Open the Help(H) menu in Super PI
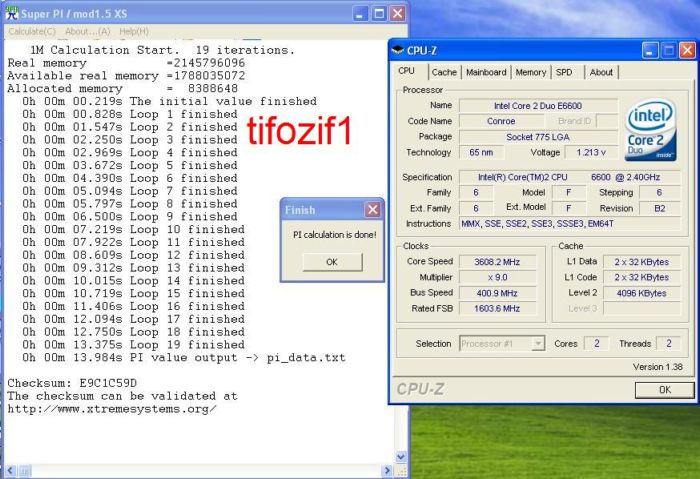The height and width of the screenshot is (479, 700). tap(134, 31)
